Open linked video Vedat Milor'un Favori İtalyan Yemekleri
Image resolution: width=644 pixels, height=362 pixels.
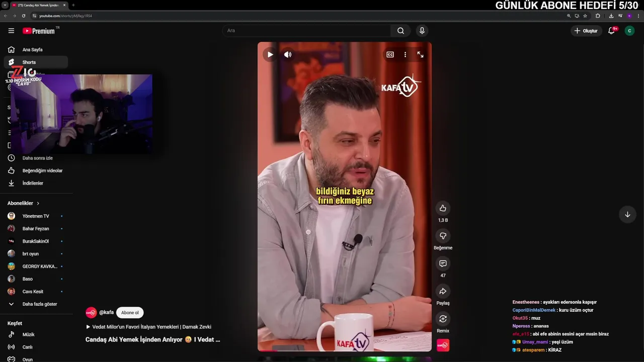[148, 327]
